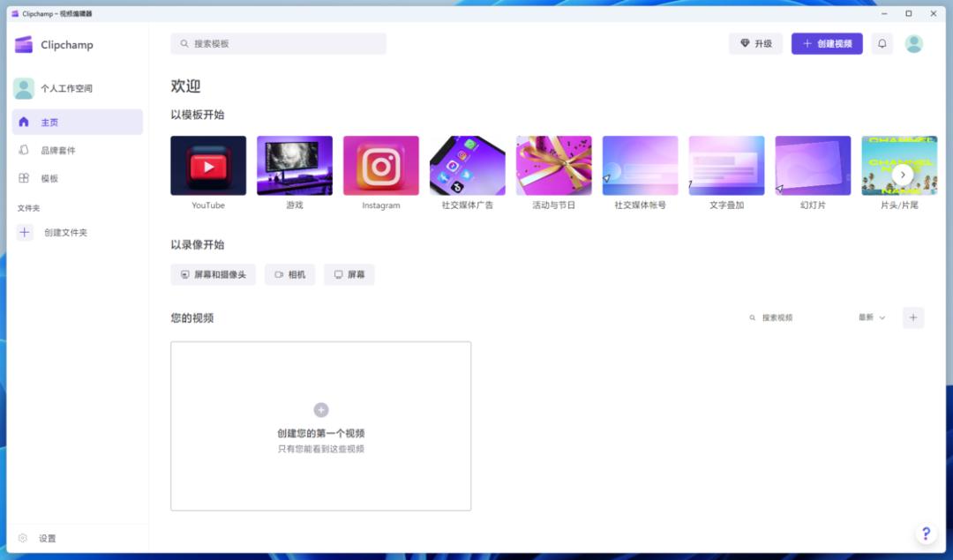Screen dimensions: 953x560
Task: Click the plus icon to create folder
Action: [x=25, y=233]
